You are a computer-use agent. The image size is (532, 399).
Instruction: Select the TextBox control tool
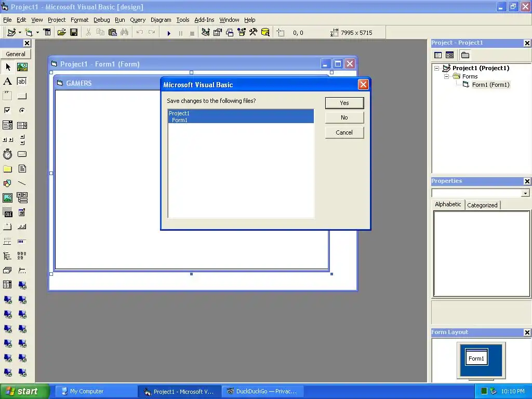[22, 82]
